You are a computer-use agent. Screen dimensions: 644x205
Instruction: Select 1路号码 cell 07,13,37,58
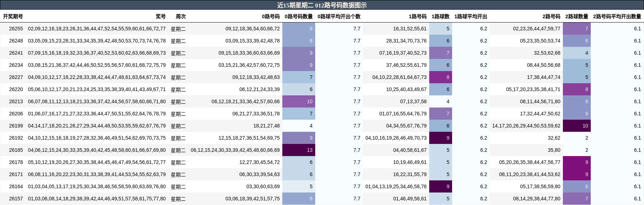[x=413, y=101]
